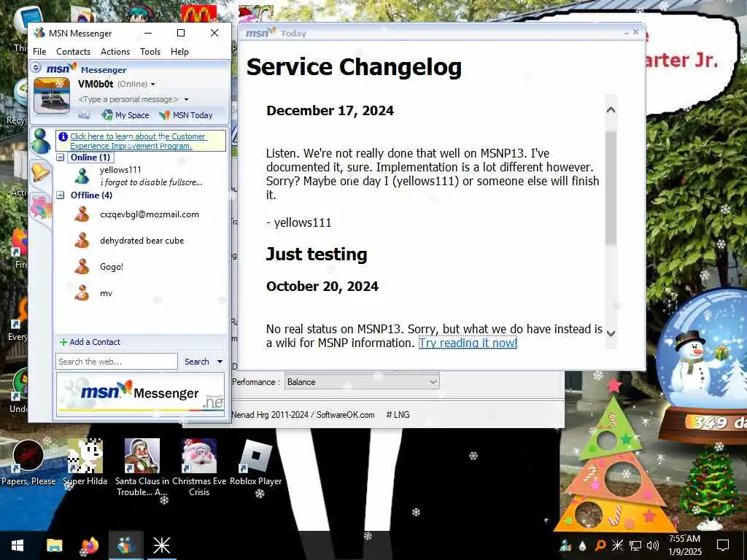The height and width of the screenshot is (560, 747).
Task: Select the contacts tab with green buddy icon
Action: tap(41, 141)
